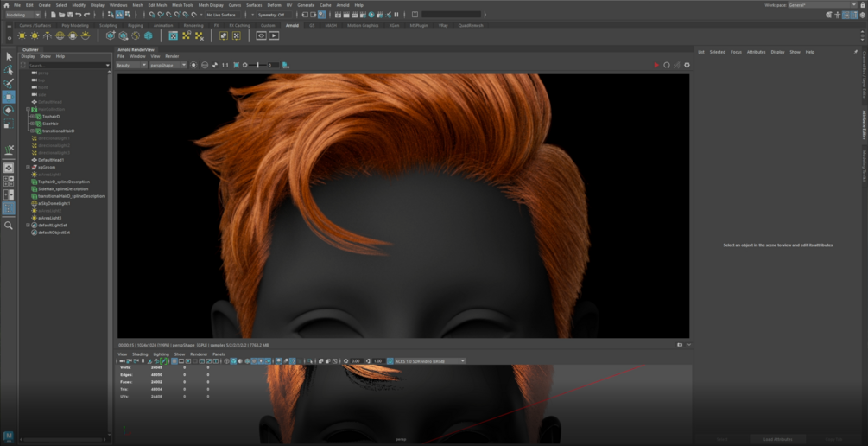
Task: Open Arnold RenderView settings gear
Action: [687, 65]
